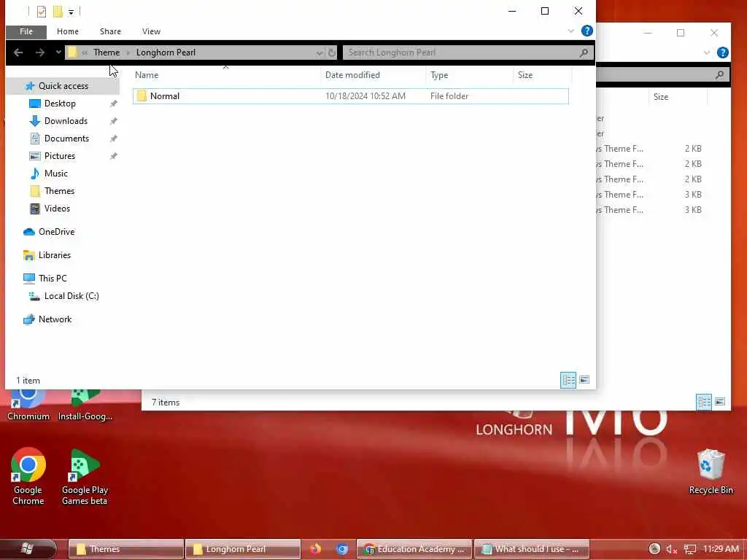Select Libraries in the navigation pane
This screenshot has height=560, width=747.
point(54,255)
